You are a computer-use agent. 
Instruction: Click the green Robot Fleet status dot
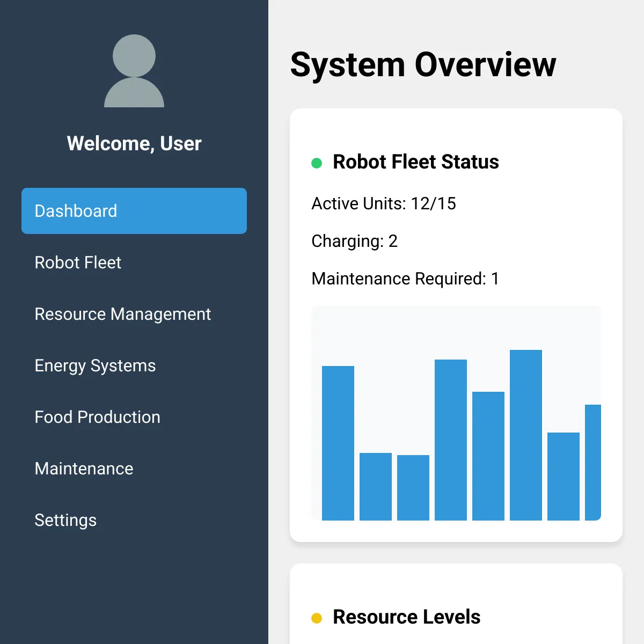click(317, 163)
